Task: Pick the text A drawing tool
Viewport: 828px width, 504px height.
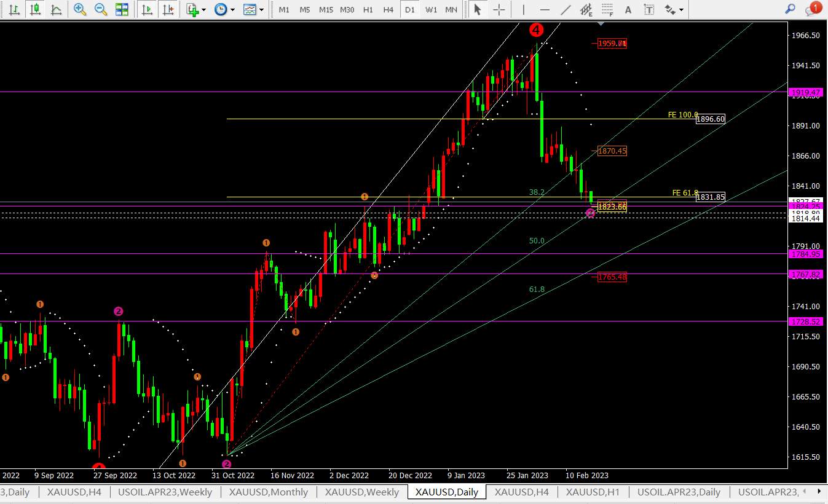Action: (628, 9)
